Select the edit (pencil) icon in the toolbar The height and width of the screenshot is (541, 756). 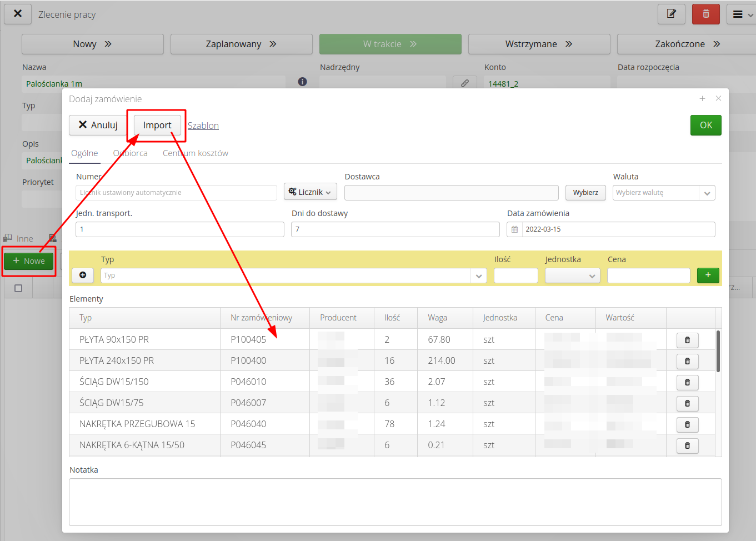pos(671,14)
